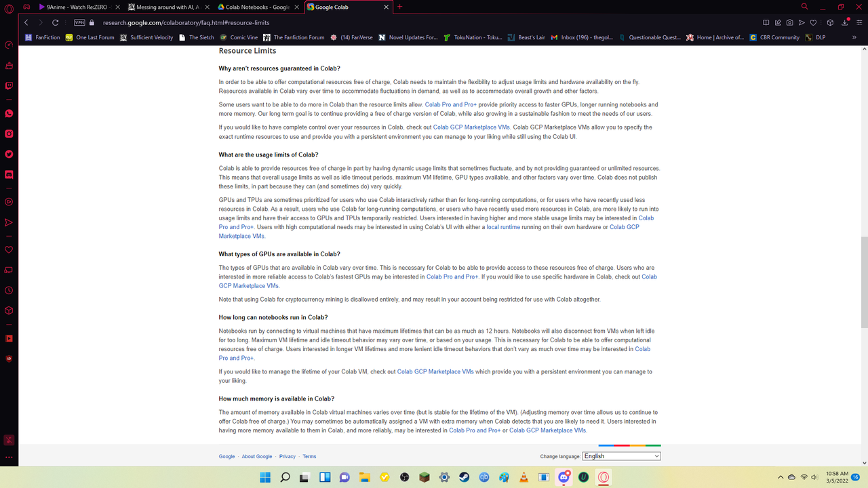Open taskbar Search magnifier

click(285, 477)
